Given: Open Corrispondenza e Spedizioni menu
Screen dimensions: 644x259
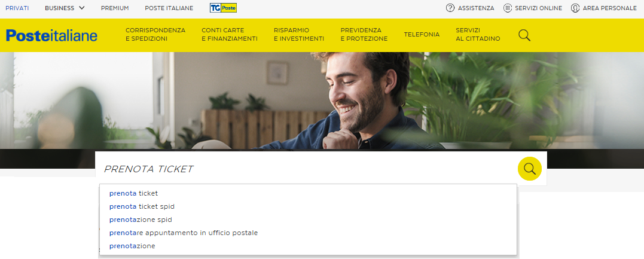Looking at the screenshot, I should point(155,35).
